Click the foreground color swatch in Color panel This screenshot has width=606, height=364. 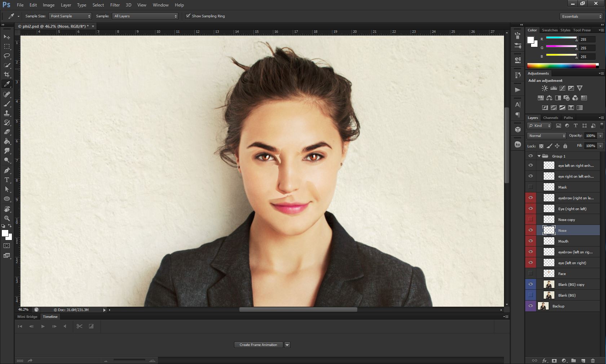pos(531,40)
